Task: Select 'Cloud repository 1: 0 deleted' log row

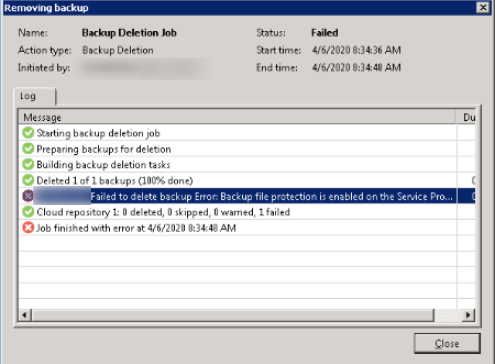Action: (247, 212)
